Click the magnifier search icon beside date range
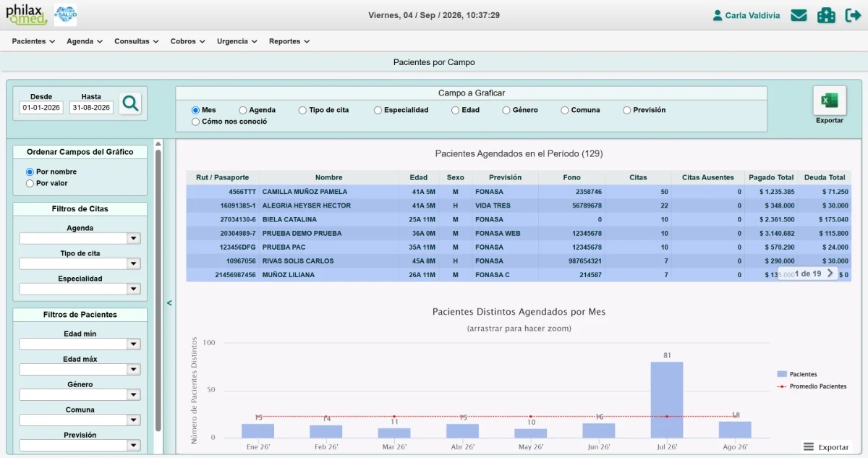 coord(131,103)
